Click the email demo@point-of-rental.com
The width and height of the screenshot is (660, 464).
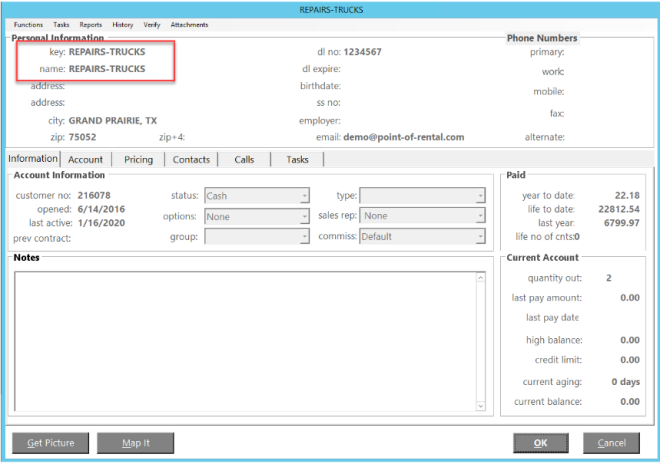coord(404,137)
